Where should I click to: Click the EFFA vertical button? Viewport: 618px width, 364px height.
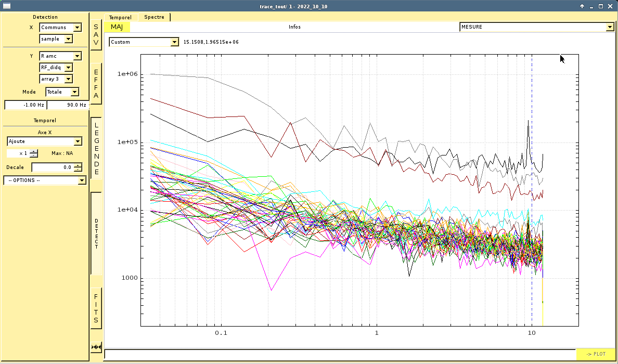tap(96, 84)
